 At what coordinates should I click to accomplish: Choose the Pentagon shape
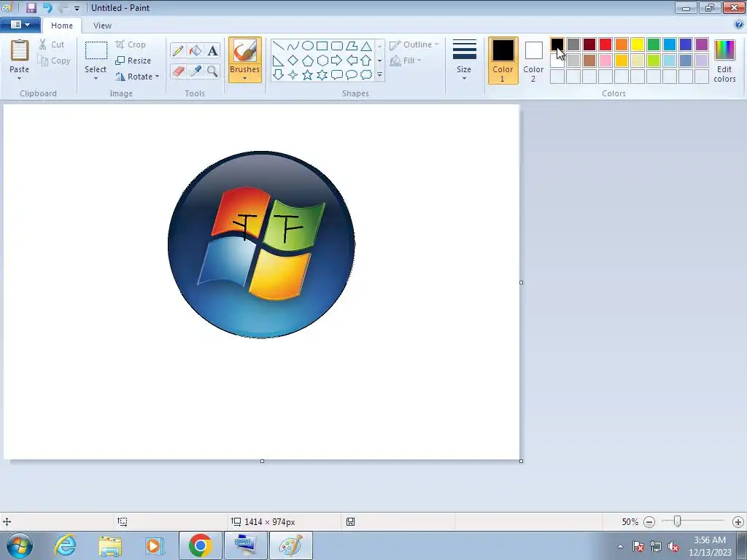tap(308, 61)
